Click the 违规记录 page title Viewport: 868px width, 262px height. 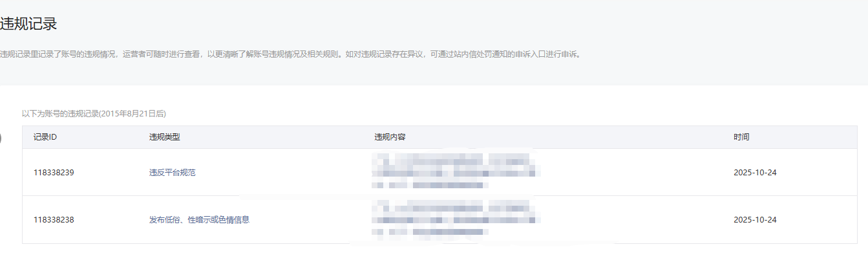click(28, 25)
